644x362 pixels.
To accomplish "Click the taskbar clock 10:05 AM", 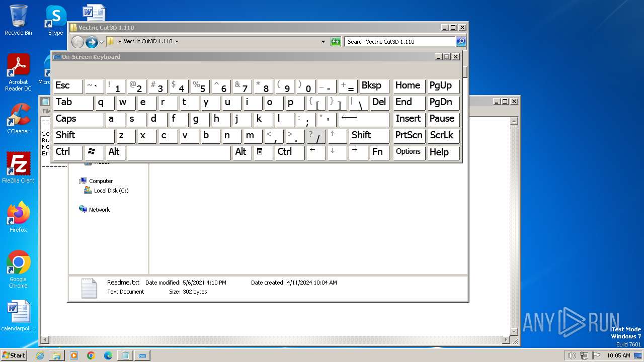I will (x=618, y=355).
